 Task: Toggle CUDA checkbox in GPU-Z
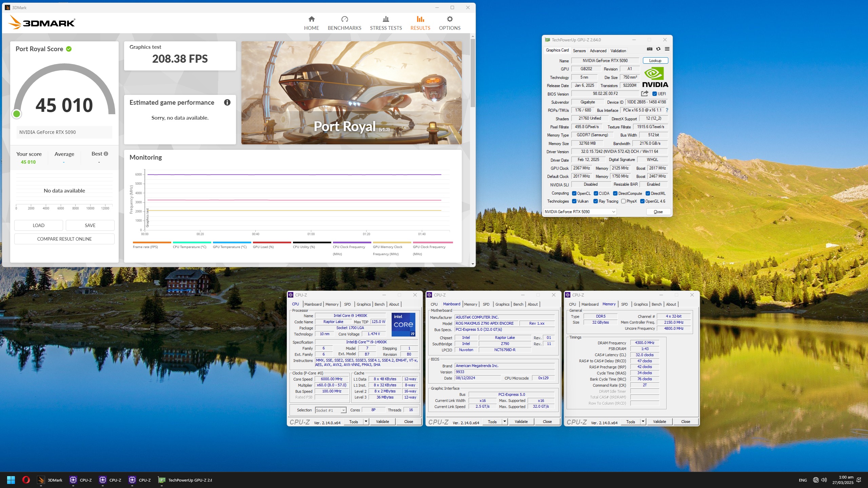[x=596, y=194]
